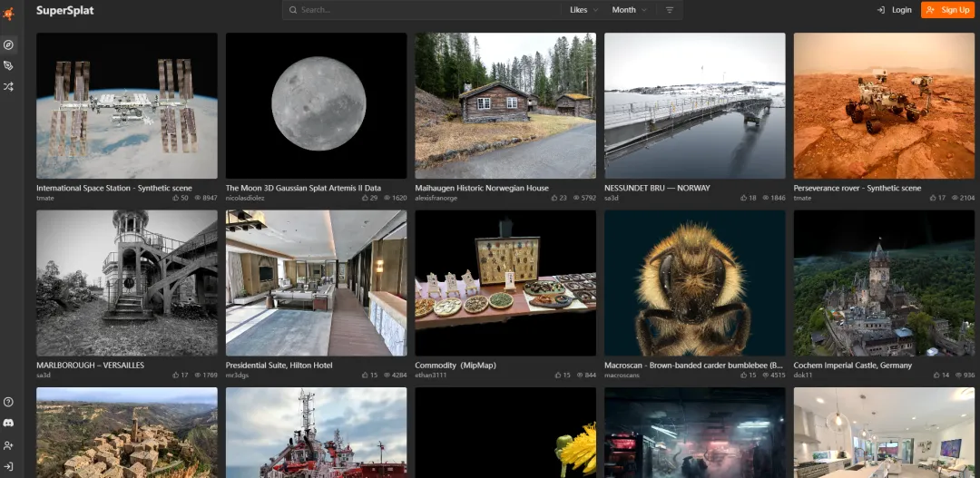Open author mr3dgs profile
The image size is (980, 478).
237,376
